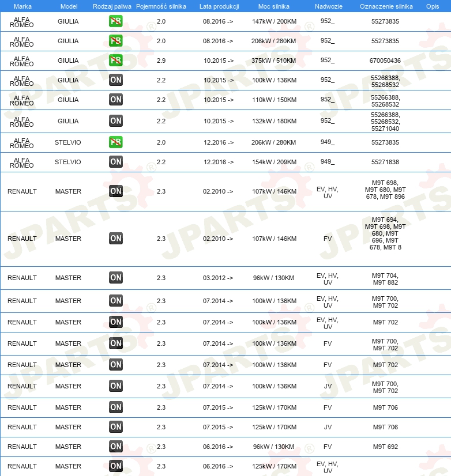Click the Model column header
The image size is (451, 476).
pos(69,6)
